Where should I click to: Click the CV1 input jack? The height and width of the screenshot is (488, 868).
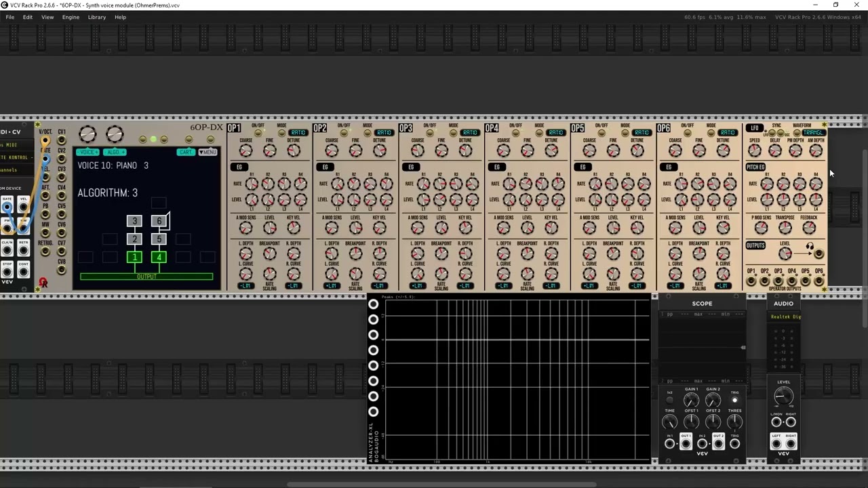click(62, 141)
